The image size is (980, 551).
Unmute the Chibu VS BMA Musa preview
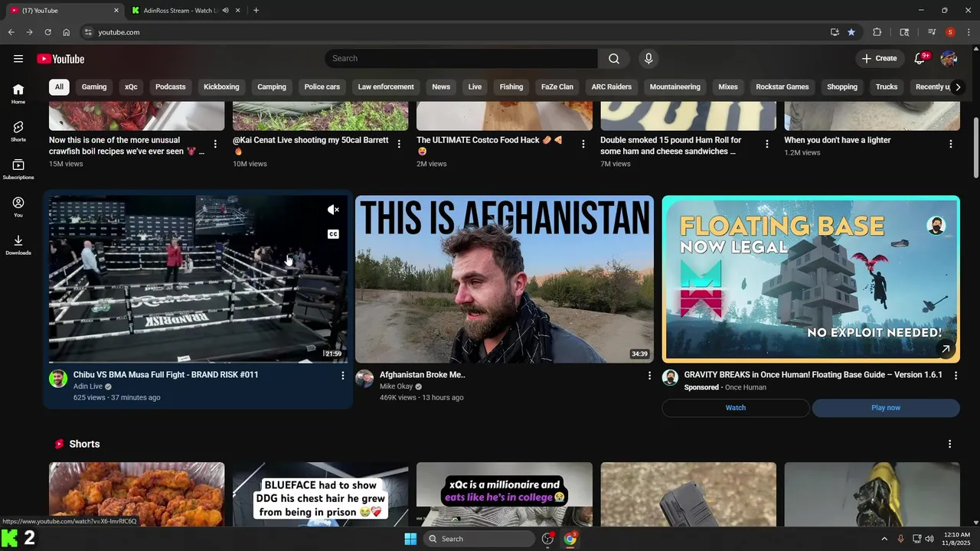click(x=333, y=210)
